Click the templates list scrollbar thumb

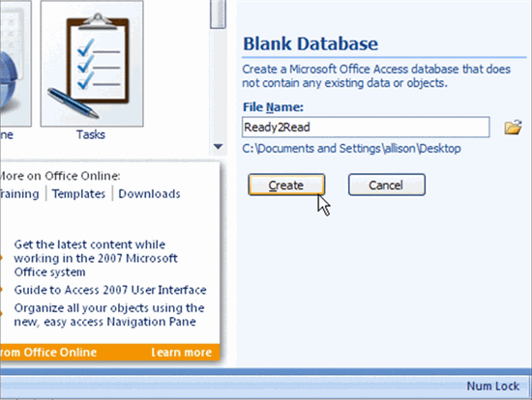tap(218, 14)
